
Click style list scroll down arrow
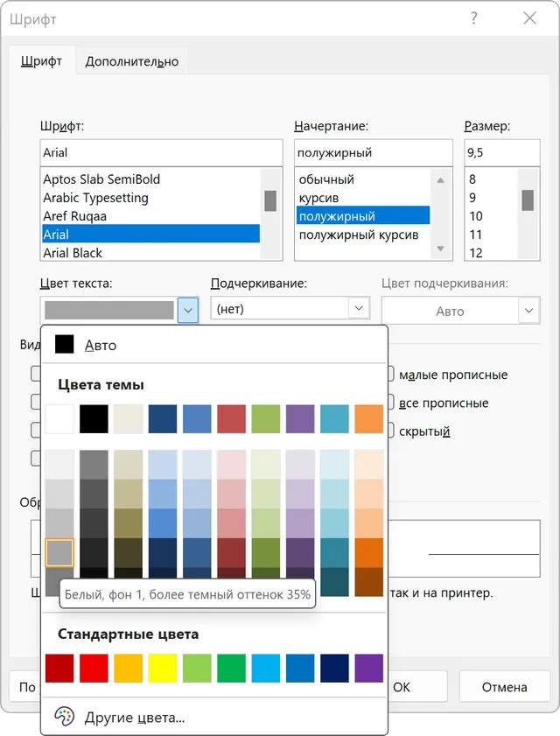pos(440,249)
